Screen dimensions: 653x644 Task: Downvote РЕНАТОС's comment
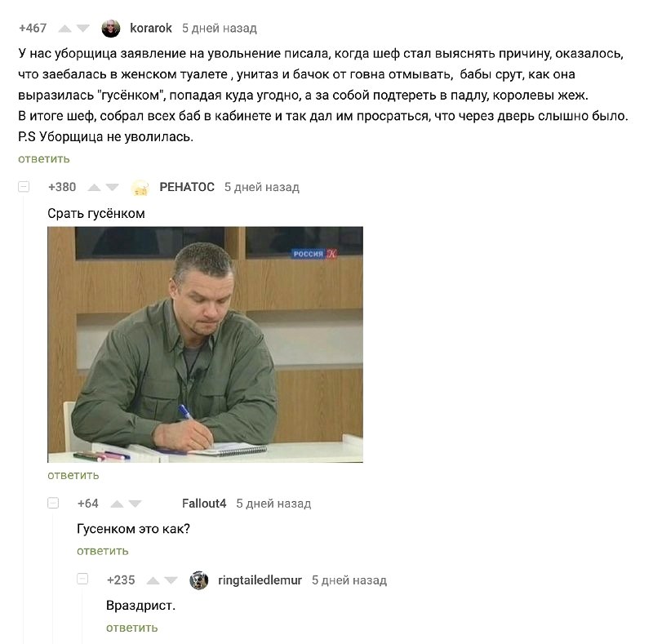(x=112, y=188)
